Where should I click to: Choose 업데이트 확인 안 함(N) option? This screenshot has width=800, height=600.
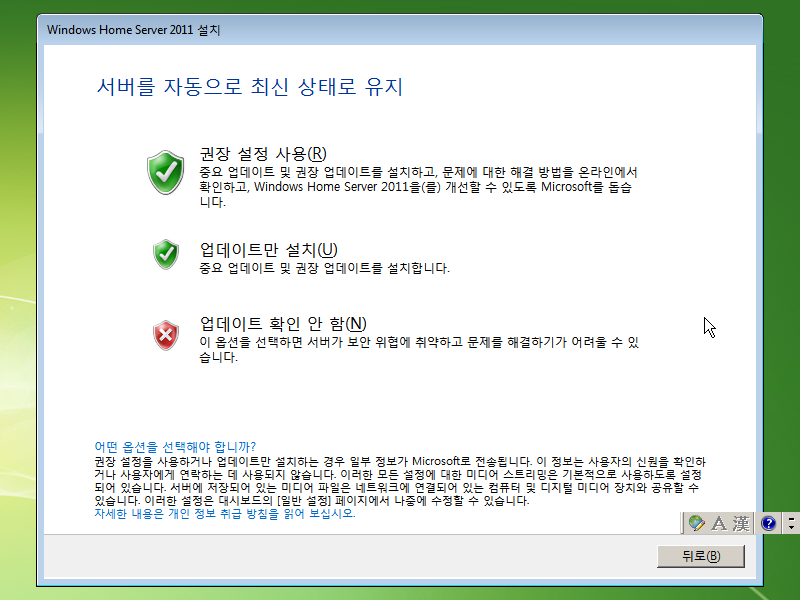[x=283, y=323]
